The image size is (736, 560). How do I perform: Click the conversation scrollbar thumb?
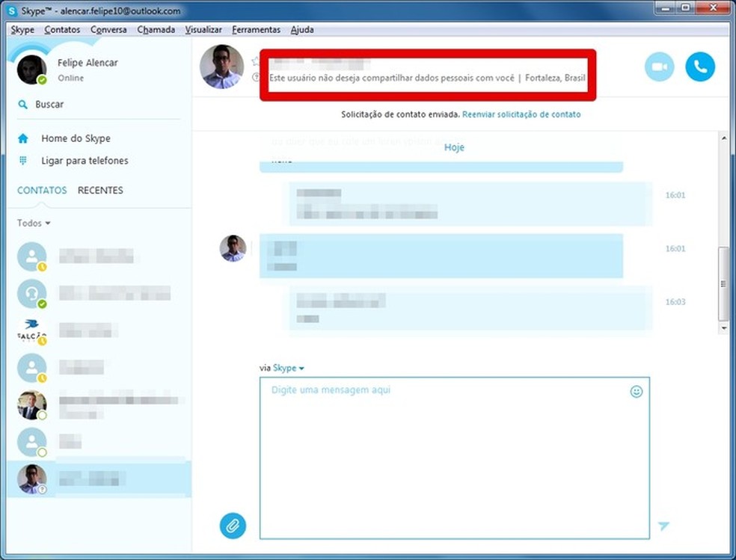(x=723, y=283)
